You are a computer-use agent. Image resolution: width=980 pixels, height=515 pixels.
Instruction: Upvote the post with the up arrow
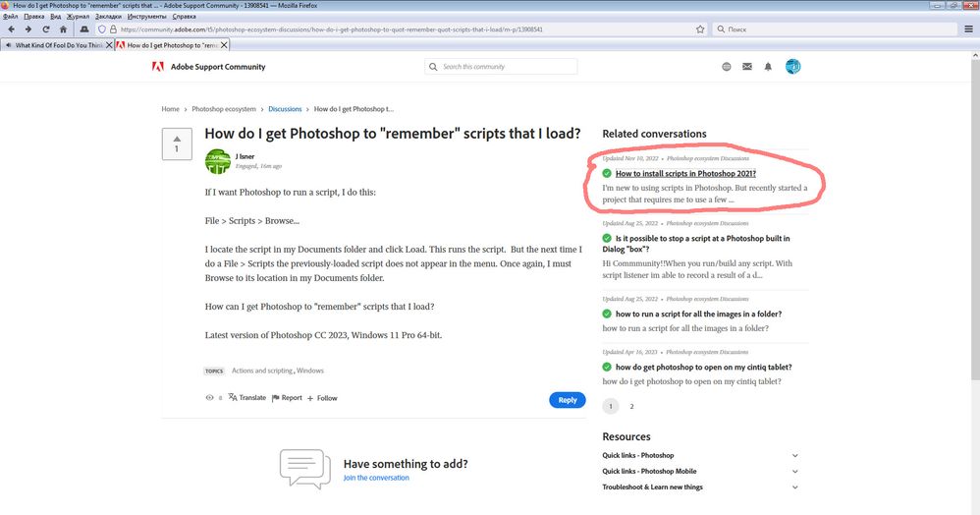[177, 139]
